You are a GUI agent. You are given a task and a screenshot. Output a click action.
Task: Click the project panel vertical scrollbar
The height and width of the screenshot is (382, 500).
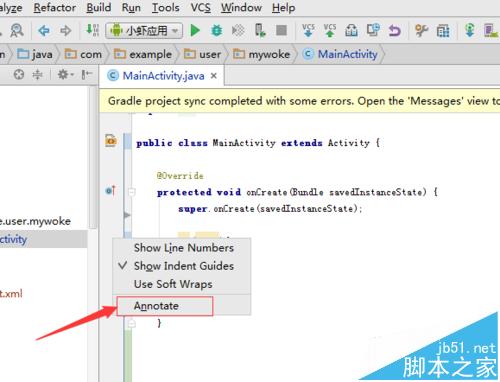point(93,157)
